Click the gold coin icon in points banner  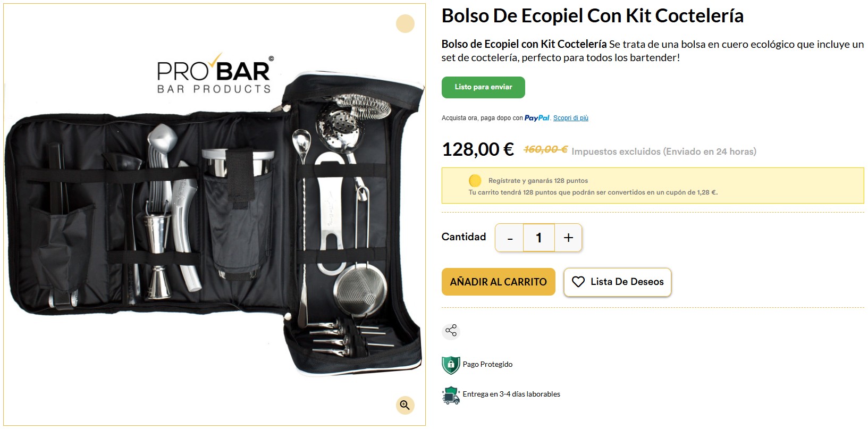point(475,181)
